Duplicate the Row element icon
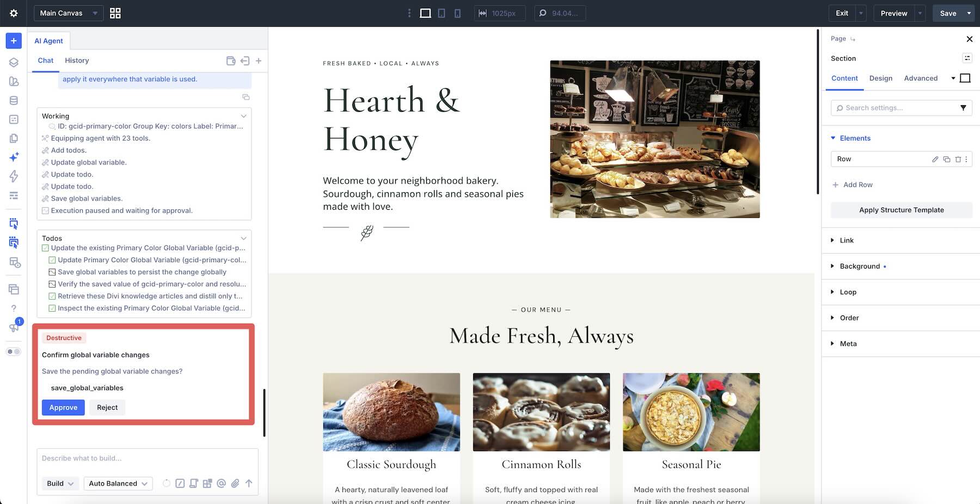 tap(946, 159)
